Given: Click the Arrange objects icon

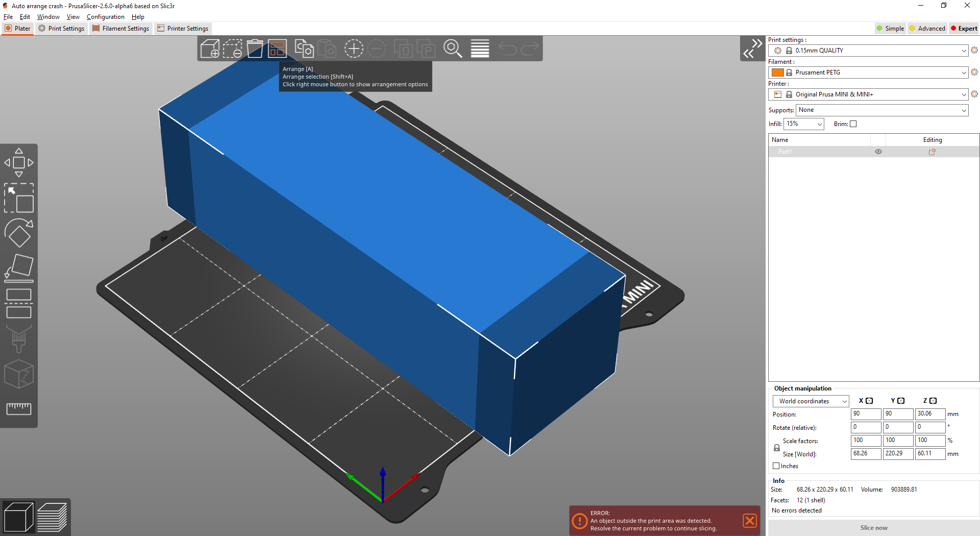Looking at the screenshot, I should click(278, 48).
